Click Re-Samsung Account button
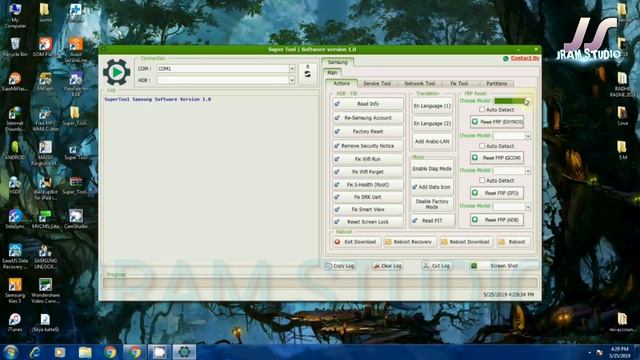 368,118
